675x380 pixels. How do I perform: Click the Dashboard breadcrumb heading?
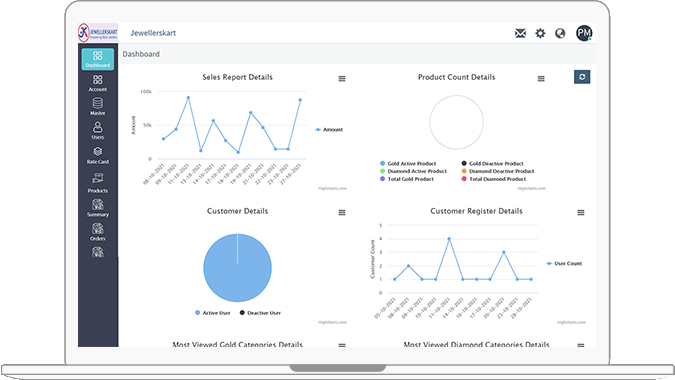[141, 54]
